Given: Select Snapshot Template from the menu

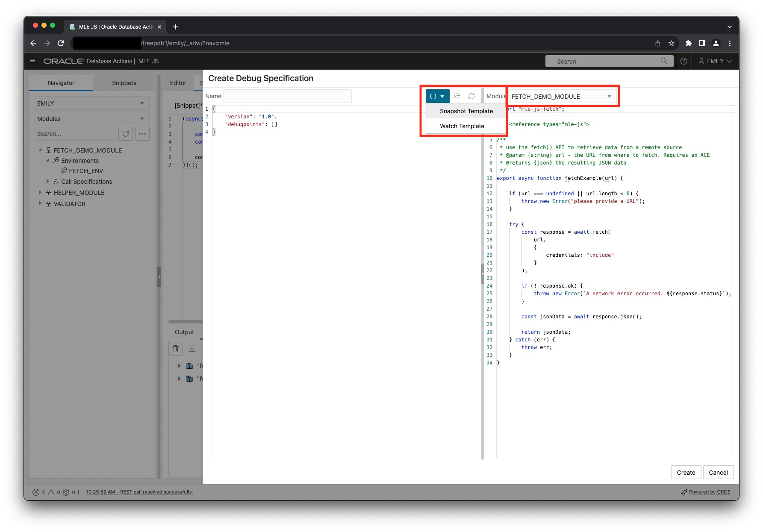Looking at the screenshot, I should pos(465,111).
